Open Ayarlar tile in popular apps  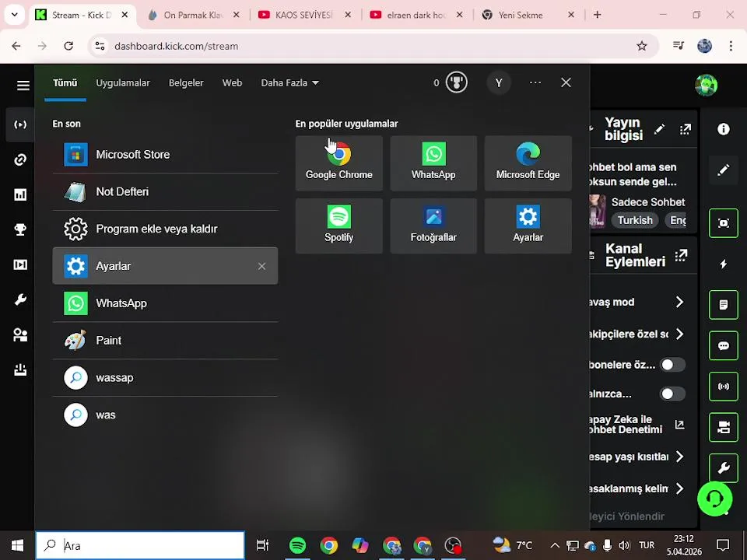click(x=528, y=226)
